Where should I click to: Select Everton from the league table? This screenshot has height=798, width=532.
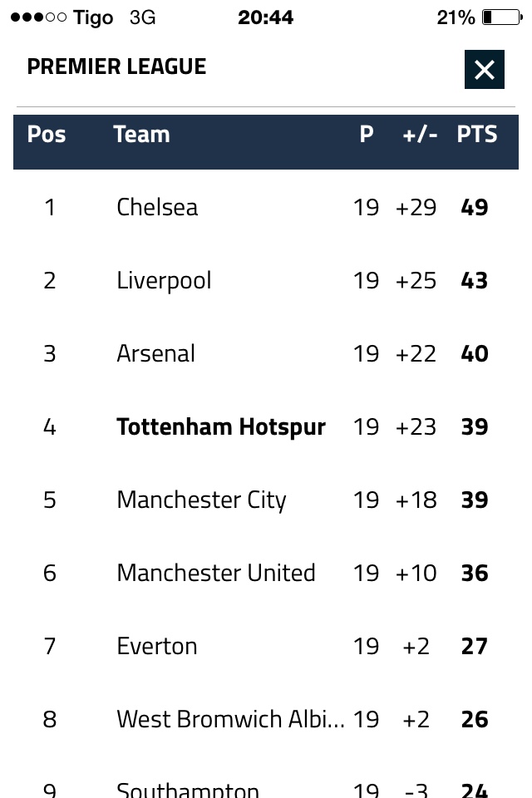157,646
